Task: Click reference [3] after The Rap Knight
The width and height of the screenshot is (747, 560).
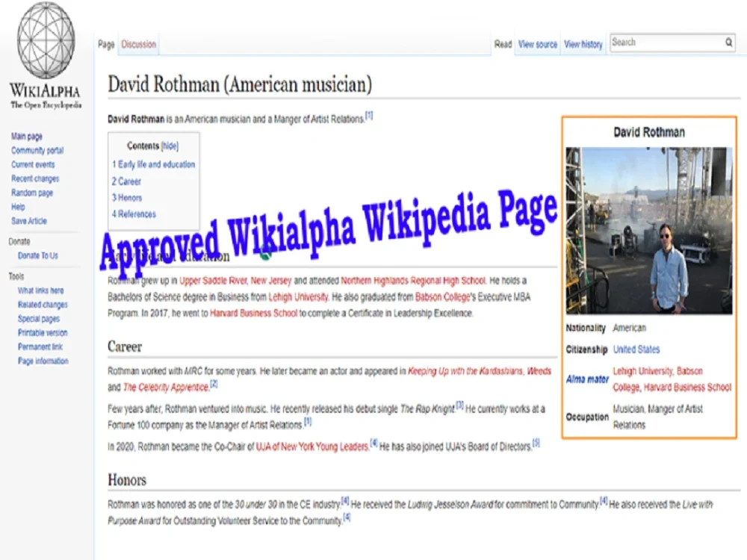Action: [459, 405]
